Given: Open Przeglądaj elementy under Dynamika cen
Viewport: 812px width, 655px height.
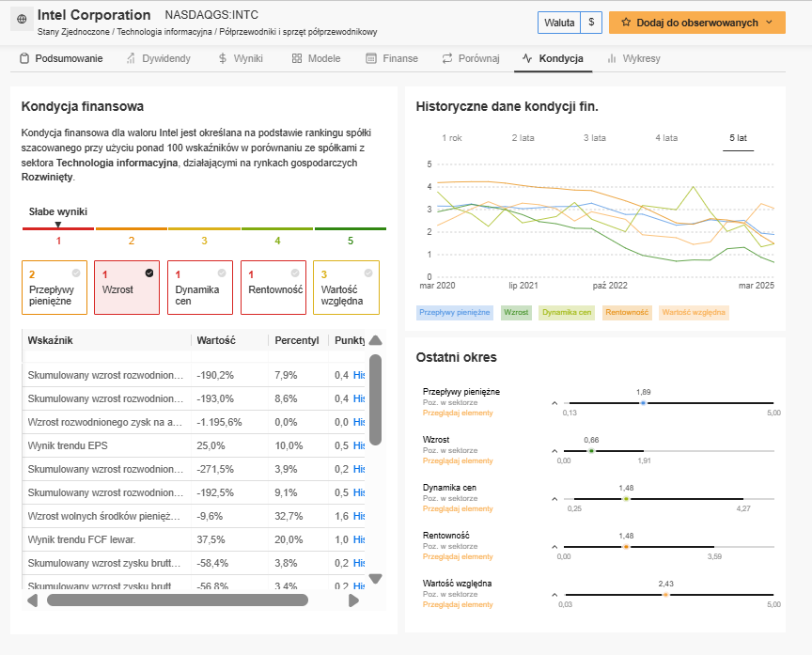Looking at the screenshot, I should (x=458, y=508).
